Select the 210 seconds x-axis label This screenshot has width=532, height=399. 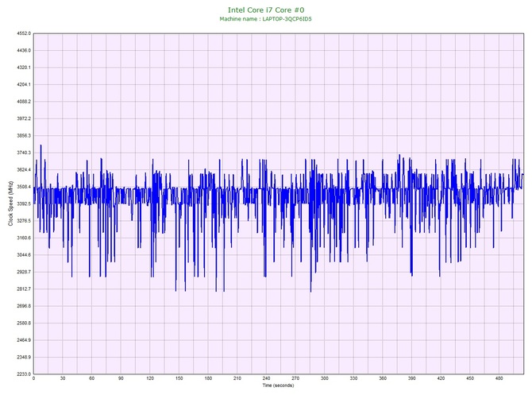pos(237,378)
